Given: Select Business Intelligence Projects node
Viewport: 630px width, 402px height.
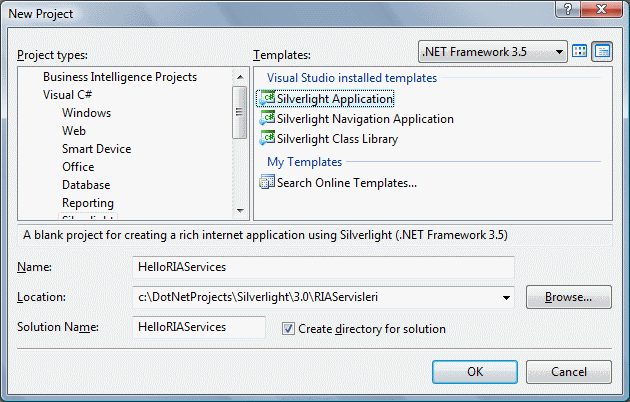Looking at the screenshot, I should (x=119, y=77).
